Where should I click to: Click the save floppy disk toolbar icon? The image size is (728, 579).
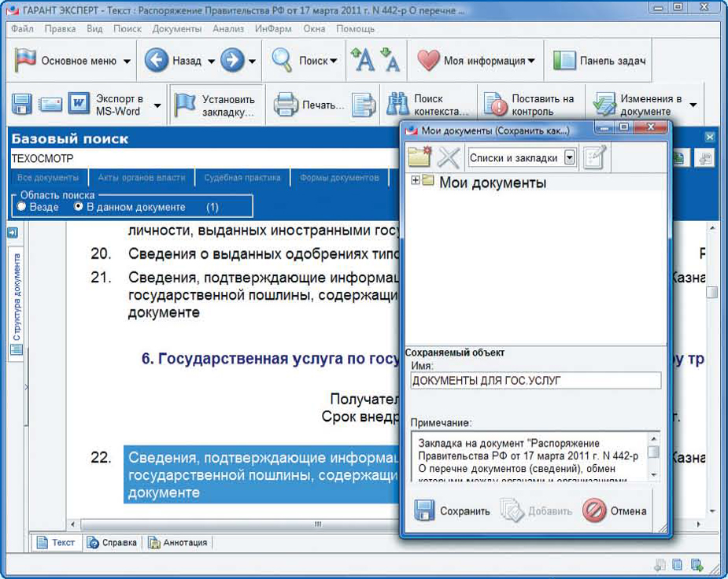tap(21, 105)
